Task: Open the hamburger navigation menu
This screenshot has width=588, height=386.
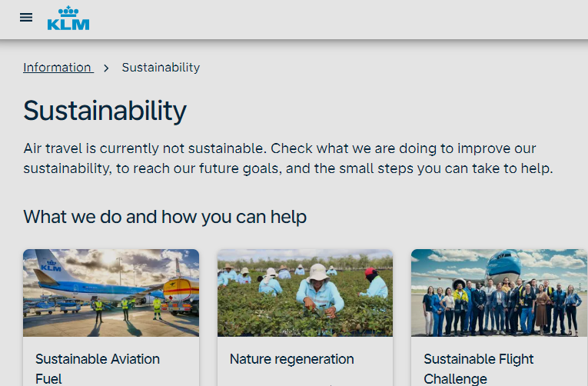Action: pyautogui.click(x=26, y=18)
